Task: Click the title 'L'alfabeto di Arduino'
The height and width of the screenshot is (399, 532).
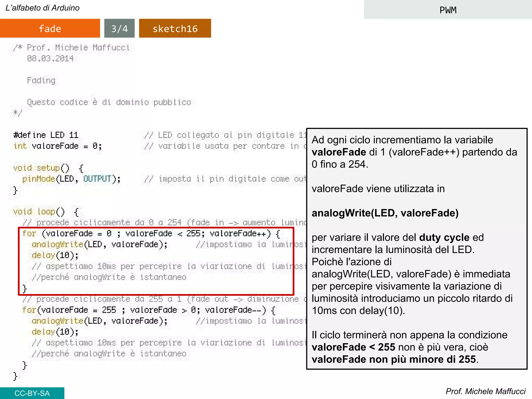Action: tap(43, 8)
